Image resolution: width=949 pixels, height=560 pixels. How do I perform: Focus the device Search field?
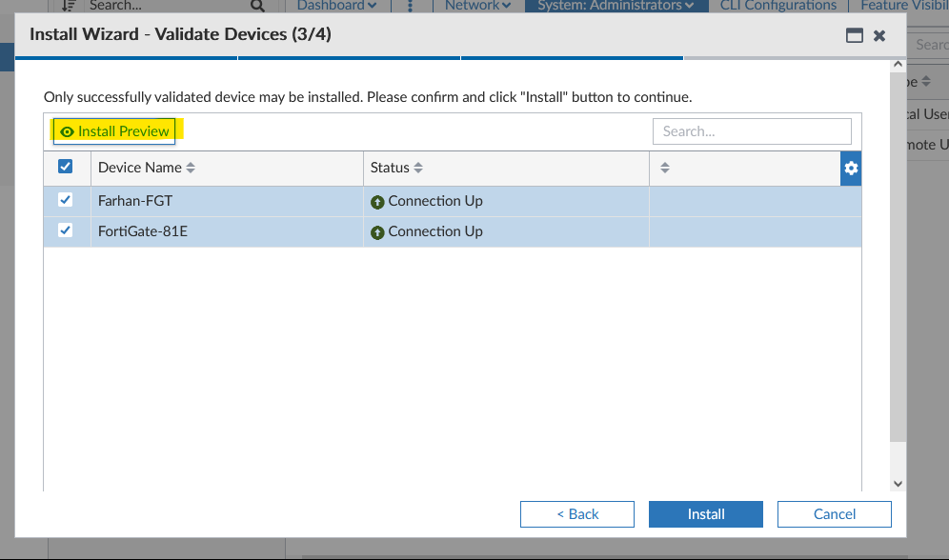(x=751, y=131)
